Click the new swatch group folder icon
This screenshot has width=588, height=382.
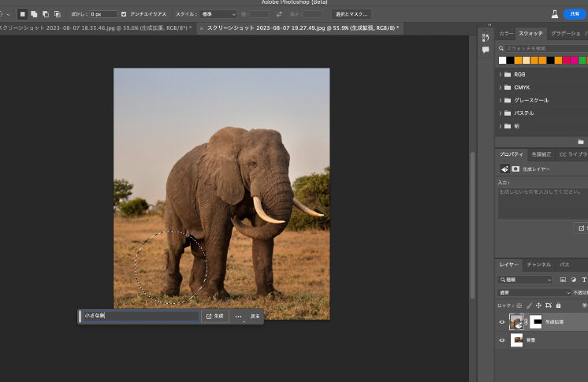[581, 142]
